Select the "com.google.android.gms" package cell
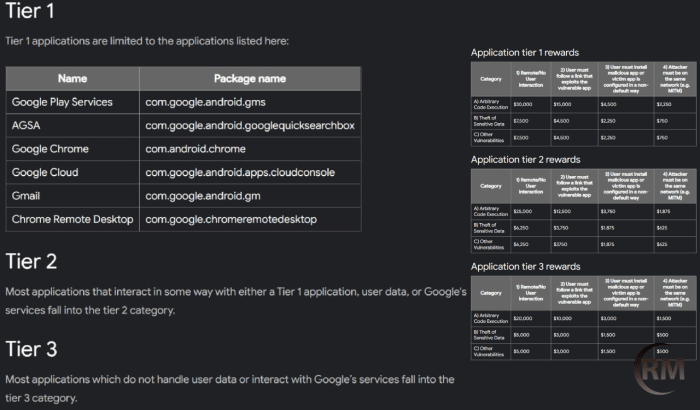700x410 pixels. tap(250, 102)
